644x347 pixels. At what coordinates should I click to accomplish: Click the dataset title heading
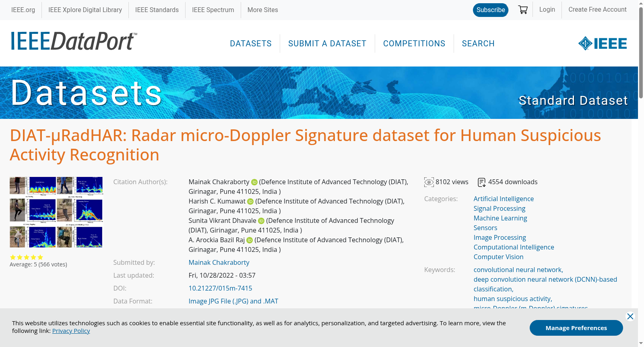305,145
